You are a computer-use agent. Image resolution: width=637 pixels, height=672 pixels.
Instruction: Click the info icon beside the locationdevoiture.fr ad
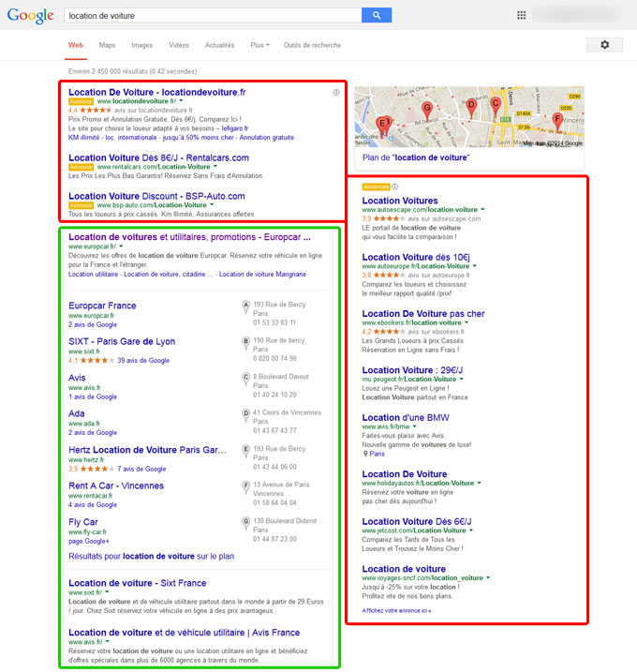336,93
